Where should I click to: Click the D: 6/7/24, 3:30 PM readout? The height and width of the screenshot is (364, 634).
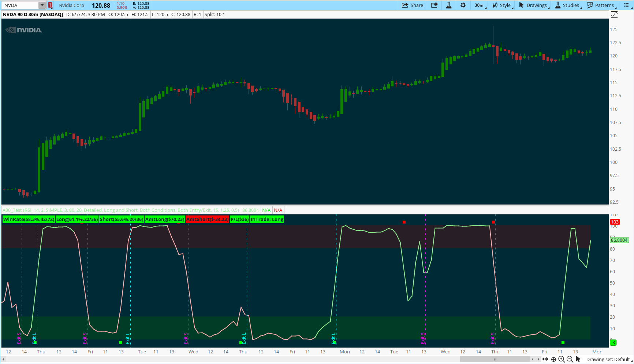pos(86,14)
